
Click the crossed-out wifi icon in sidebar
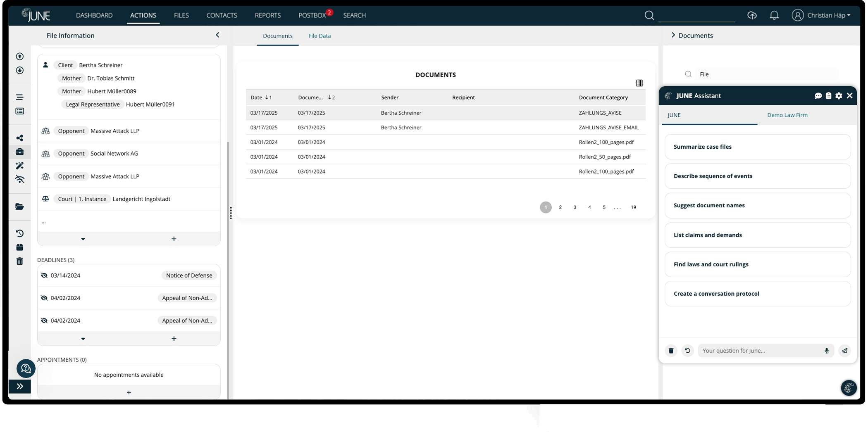point(19,179)
